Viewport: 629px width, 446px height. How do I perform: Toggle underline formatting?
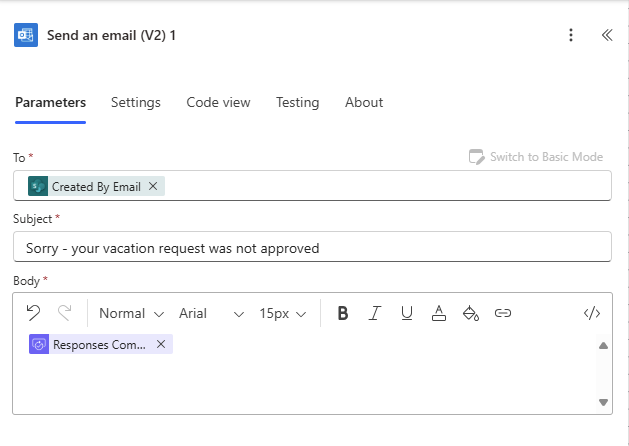point(407,313)
